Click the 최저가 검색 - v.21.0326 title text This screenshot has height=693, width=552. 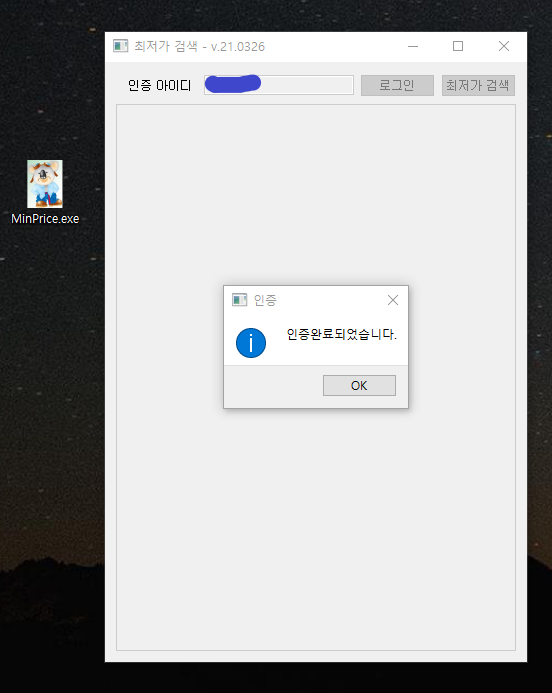(x=199, y=46)
